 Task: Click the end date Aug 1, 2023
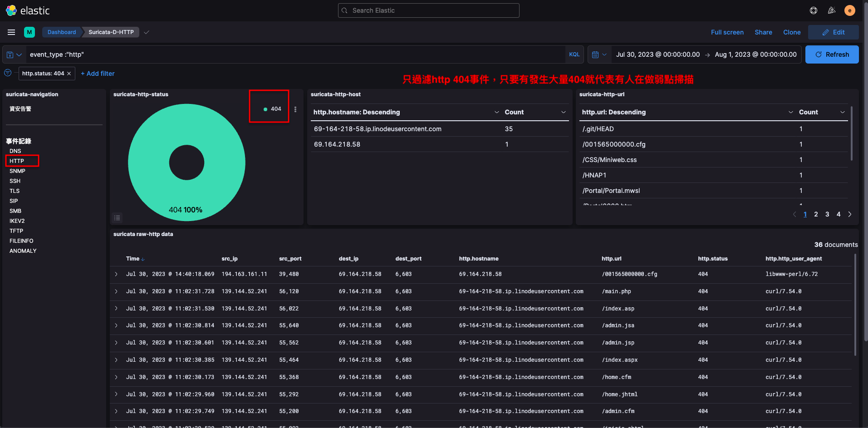[x=756, y=54]
